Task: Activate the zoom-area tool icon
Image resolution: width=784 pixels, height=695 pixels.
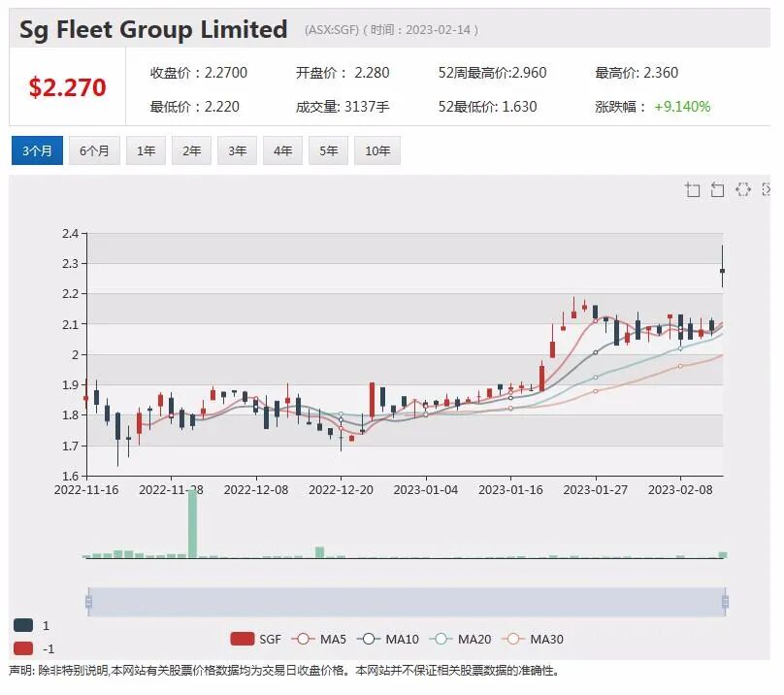Action: click(693, 189)
